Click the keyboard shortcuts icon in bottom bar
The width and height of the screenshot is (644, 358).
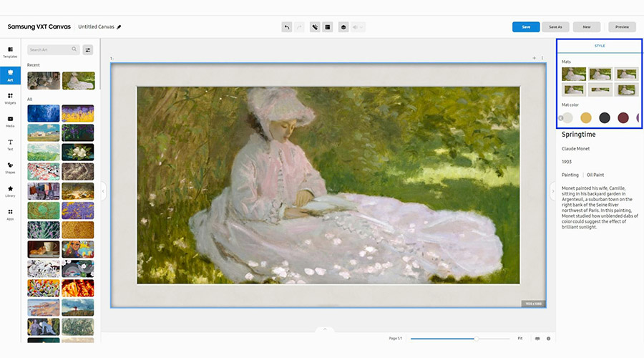pos(537,339)
